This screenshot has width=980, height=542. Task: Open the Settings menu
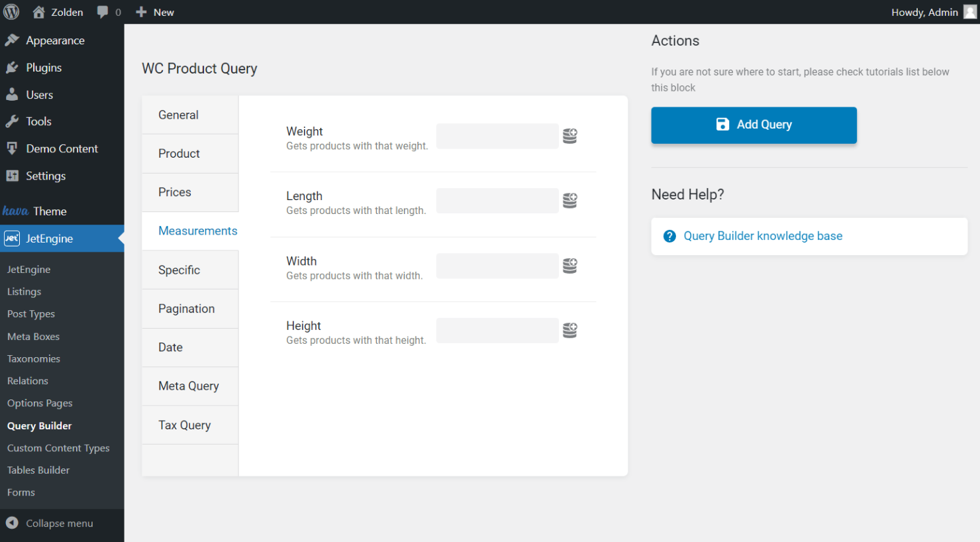[x=62, y=176]
